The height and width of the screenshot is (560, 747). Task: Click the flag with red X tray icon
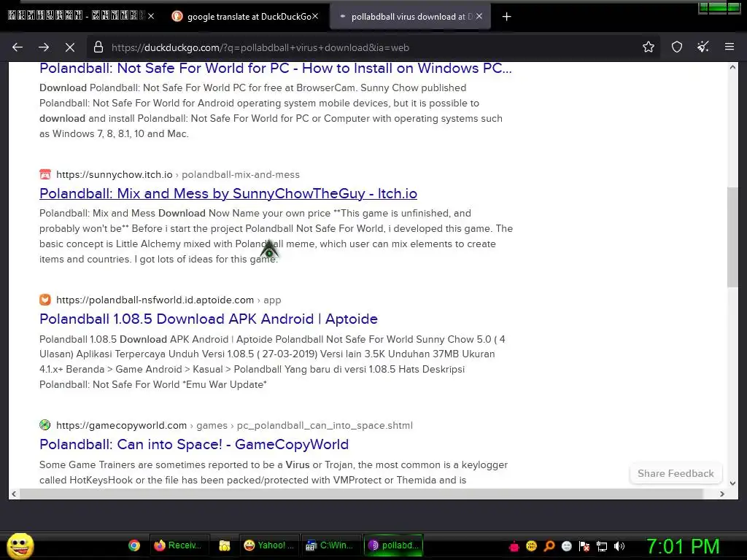pyautogui.click(x=584, y=546)
